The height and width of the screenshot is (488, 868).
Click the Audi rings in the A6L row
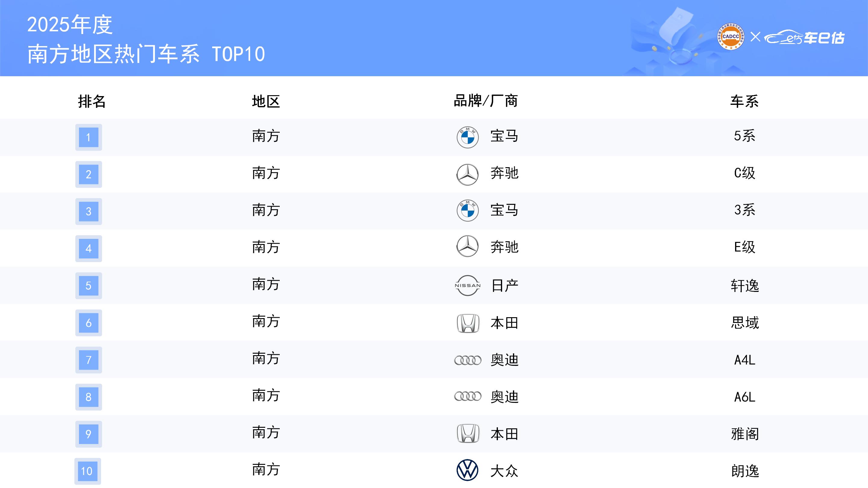tap(468, 396)
